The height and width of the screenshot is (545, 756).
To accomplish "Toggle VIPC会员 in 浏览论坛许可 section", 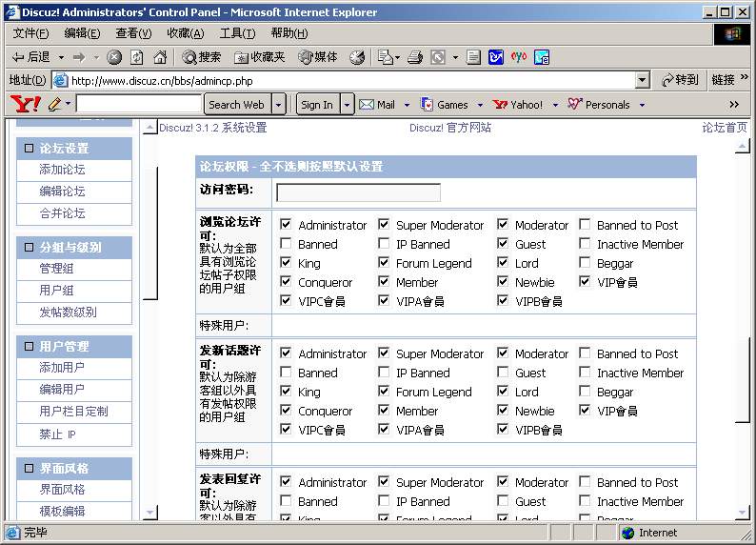I will pos(286,300).
